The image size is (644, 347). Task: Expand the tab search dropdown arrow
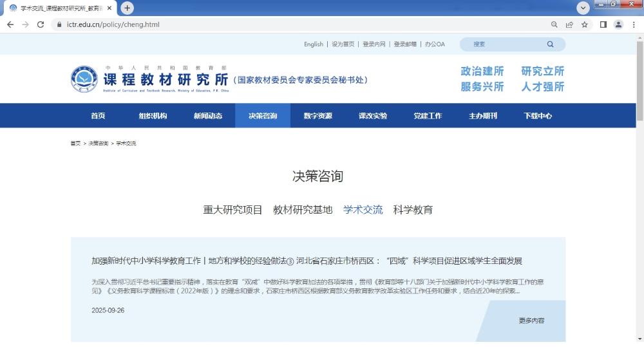tap(583, 8)
